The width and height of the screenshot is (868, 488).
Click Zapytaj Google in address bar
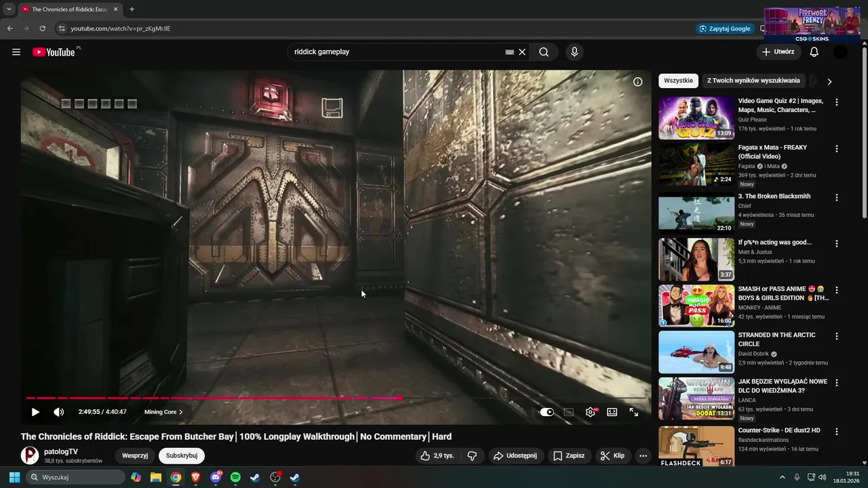click(x=725, y=28)
